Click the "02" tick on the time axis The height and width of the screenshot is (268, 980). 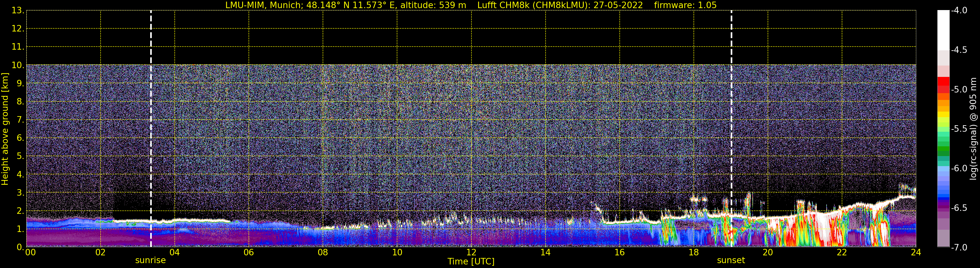(x=100, y=252)
